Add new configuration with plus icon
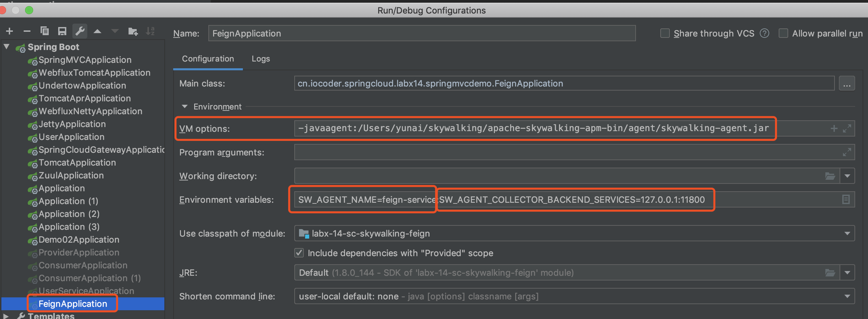 click(x=9, y=31)
